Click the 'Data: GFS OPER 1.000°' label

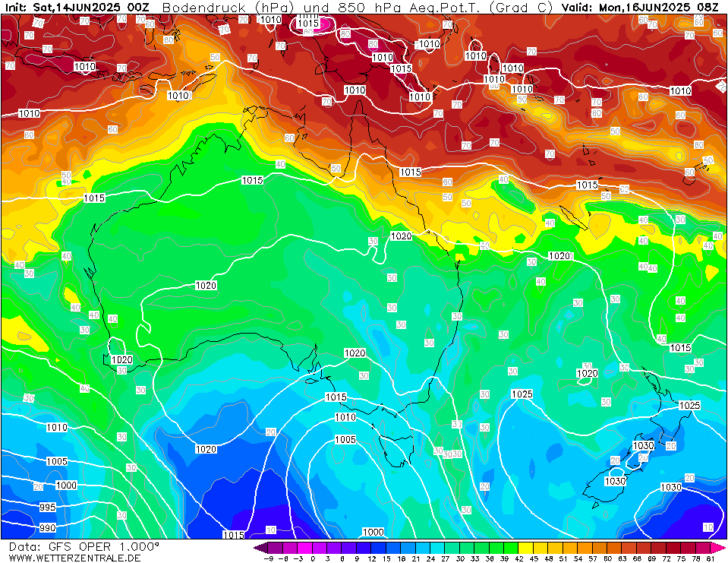84,547
